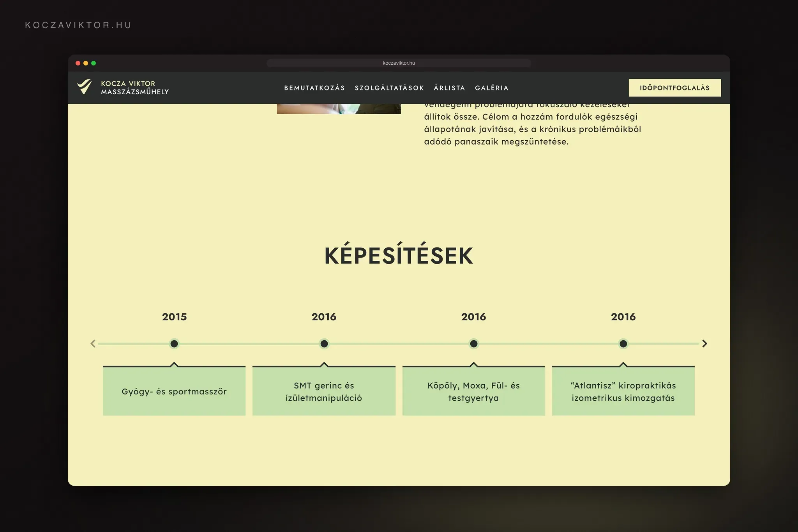Select timeline dot above Köpöly, Moxa card
The width and height of the screenshot is (798, 532).
coord(473,344)
